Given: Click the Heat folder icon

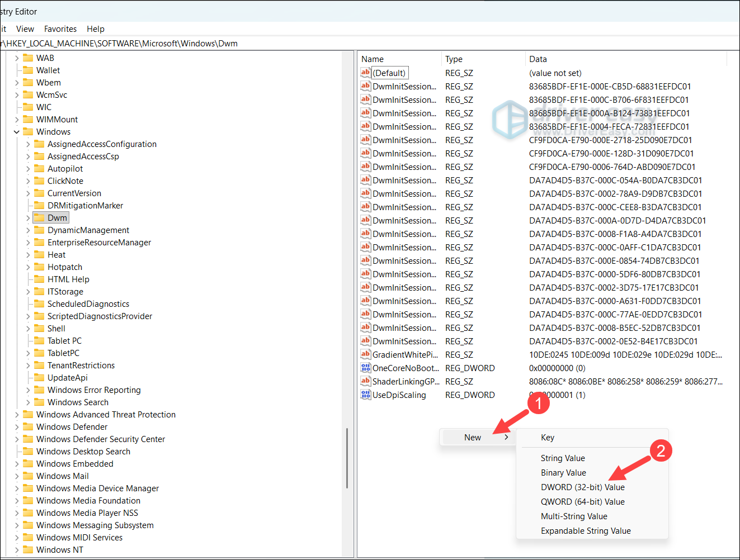Looking at the screenshot, I should (x=39, y=254).
